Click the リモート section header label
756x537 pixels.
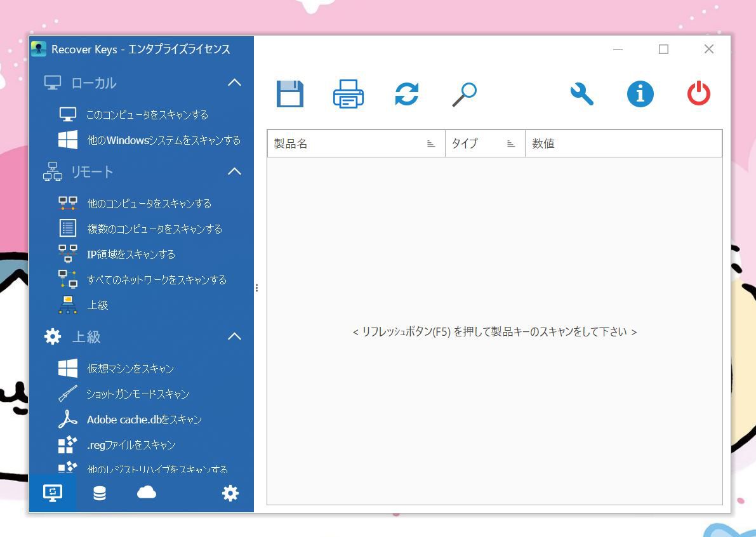92,171
